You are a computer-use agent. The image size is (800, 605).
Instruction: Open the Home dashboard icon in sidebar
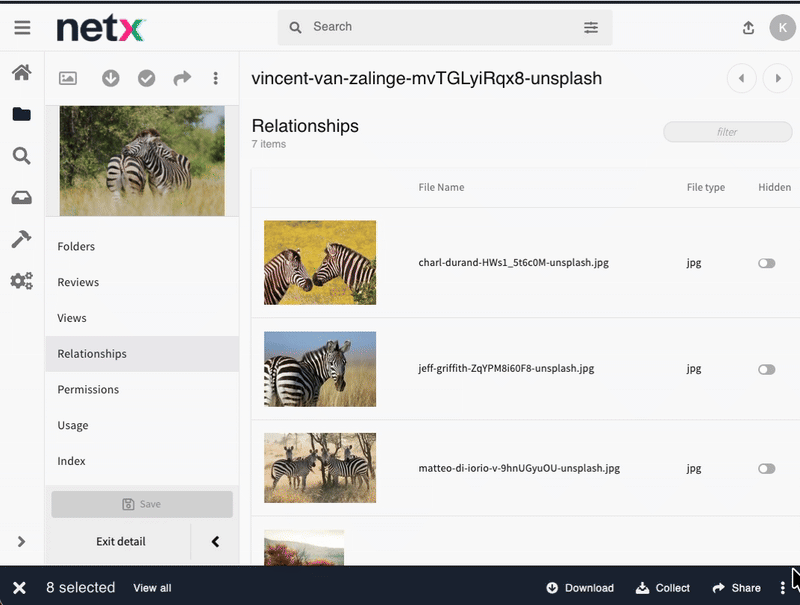point(21,73)
